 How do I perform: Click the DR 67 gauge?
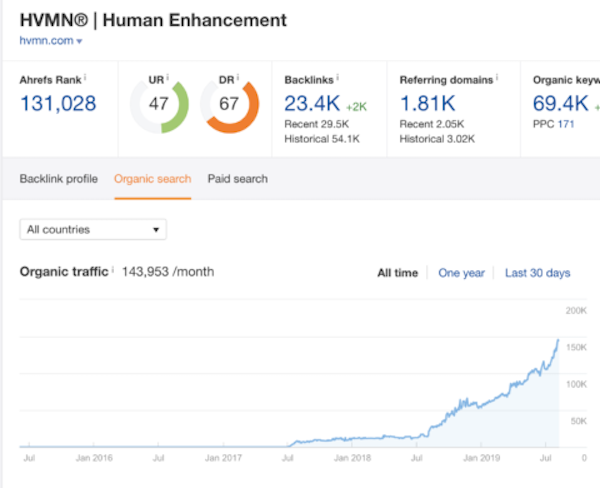tap(230, 106)
